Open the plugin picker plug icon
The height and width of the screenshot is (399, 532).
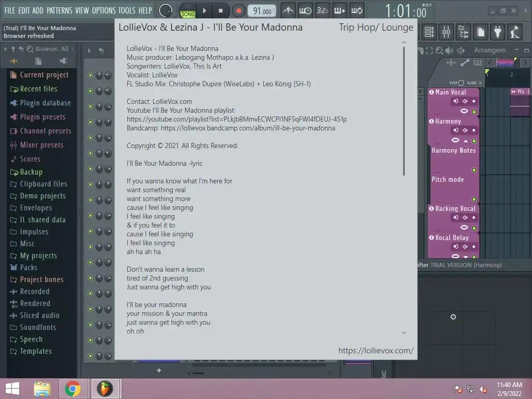(x=498, y=32)
